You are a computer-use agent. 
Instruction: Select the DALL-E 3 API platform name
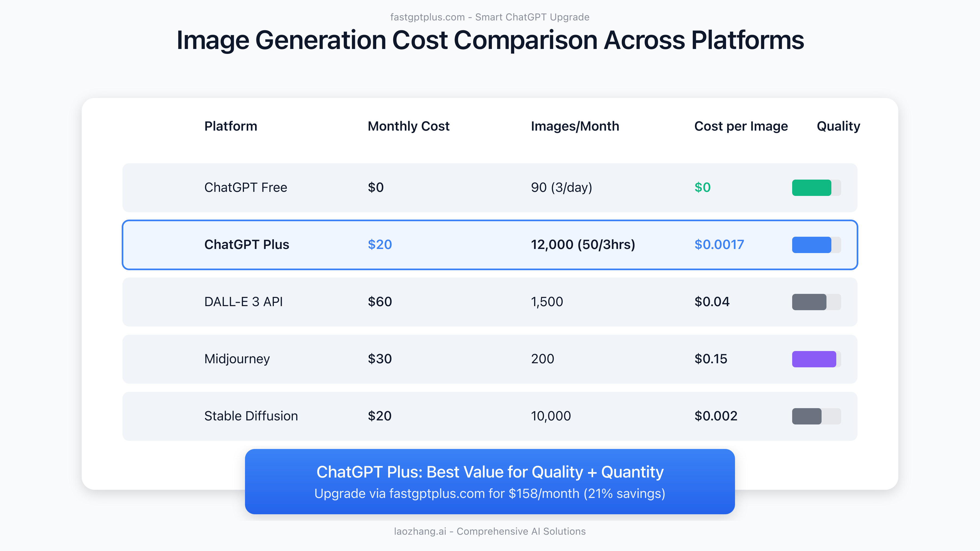pyautogui.click(x=243, y=301)
